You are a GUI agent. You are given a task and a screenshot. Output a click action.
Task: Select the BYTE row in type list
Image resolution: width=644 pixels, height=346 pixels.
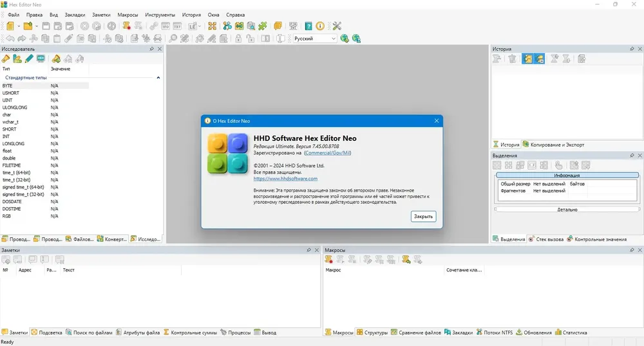(44, 86)
